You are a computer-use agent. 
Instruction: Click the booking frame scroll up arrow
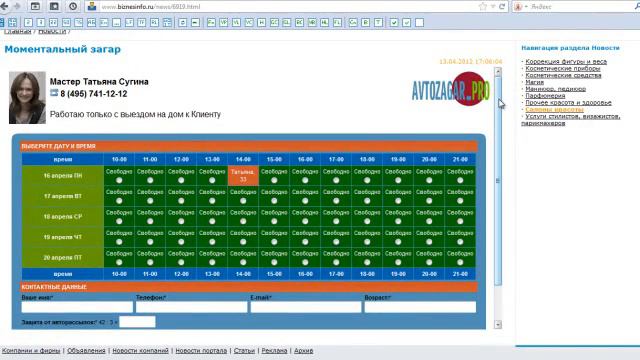point(498,72)
